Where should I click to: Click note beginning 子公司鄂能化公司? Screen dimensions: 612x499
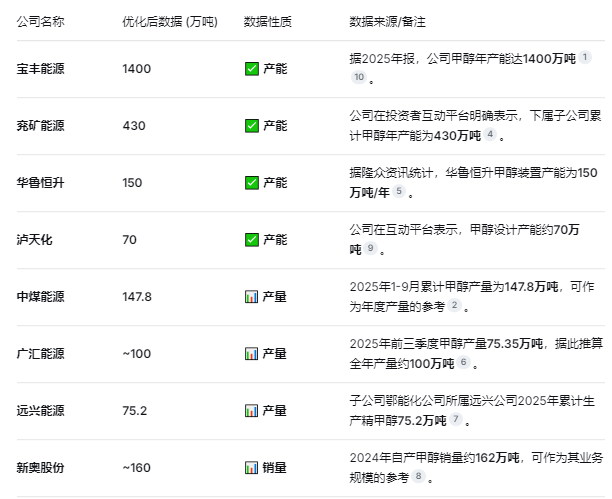coord(472,411)
